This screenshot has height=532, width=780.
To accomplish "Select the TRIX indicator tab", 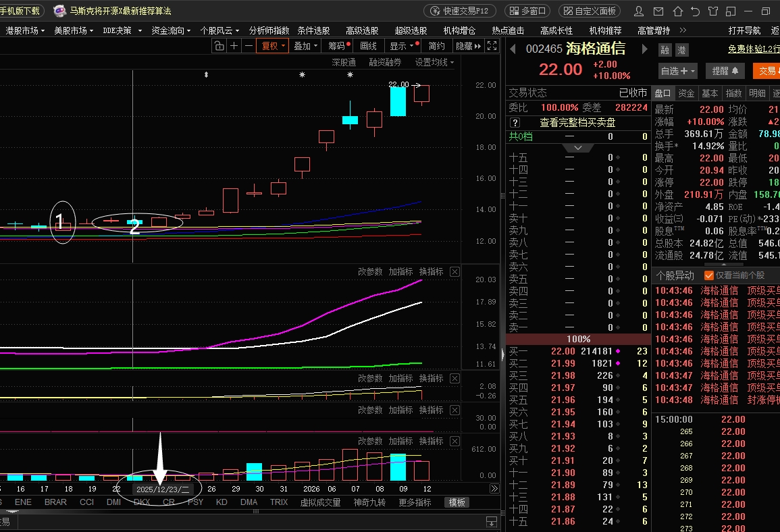I will tap(279, 502).
